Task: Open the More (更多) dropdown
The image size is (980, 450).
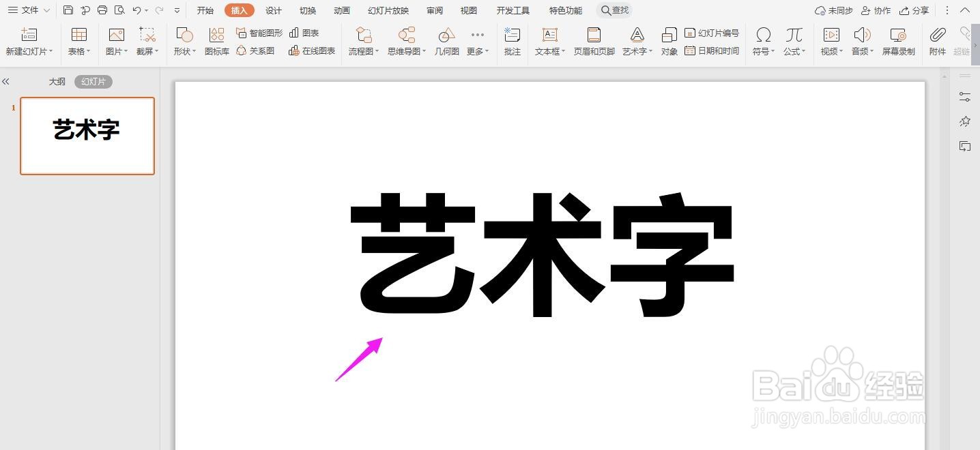Action: 478,42
